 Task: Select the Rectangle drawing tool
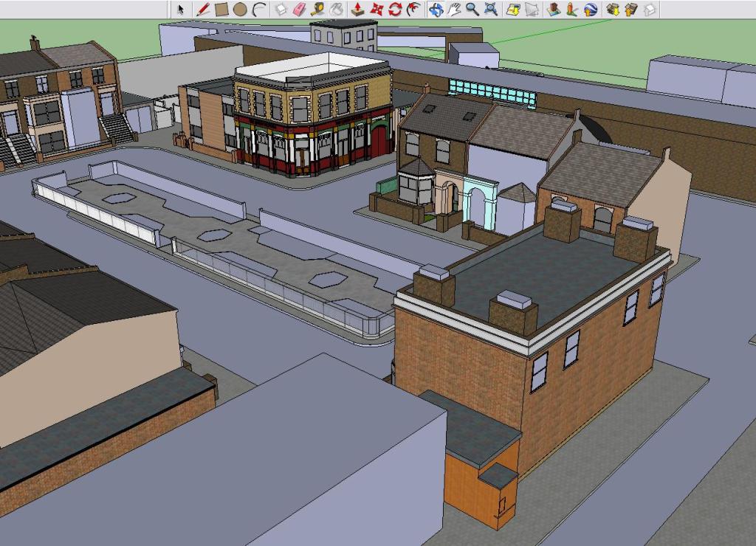tap(221, 10)
